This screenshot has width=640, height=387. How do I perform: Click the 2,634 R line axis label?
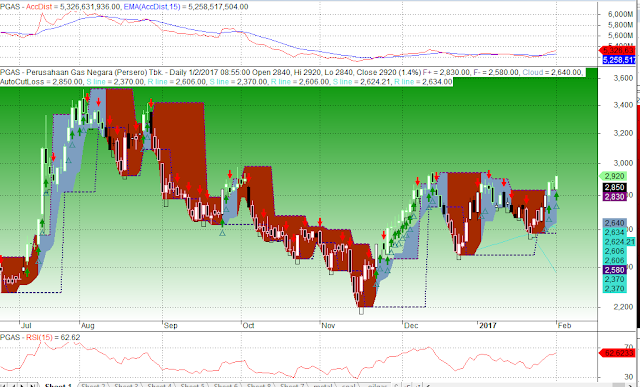614,232
